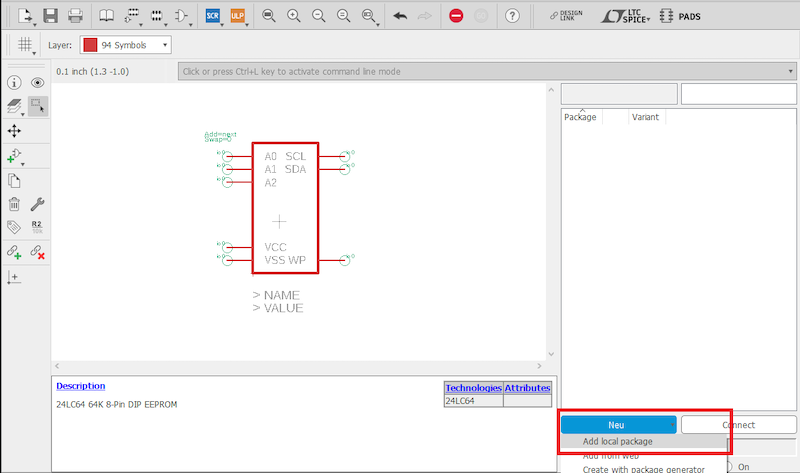Click the PADS button
The width and height of the screenshot is (800, 473).
[680, 16]
